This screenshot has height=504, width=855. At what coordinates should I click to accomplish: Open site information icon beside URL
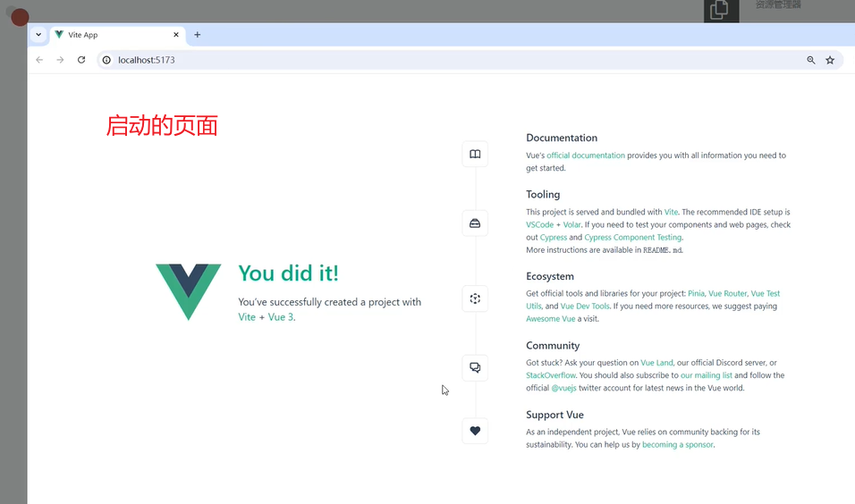coord(107,60)
